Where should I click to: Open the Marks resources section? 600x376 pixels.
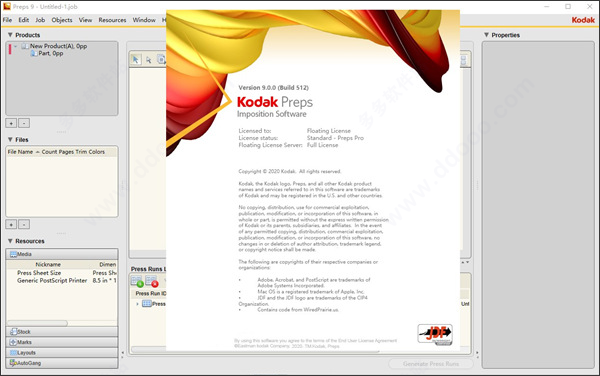[x=62, y=342]
